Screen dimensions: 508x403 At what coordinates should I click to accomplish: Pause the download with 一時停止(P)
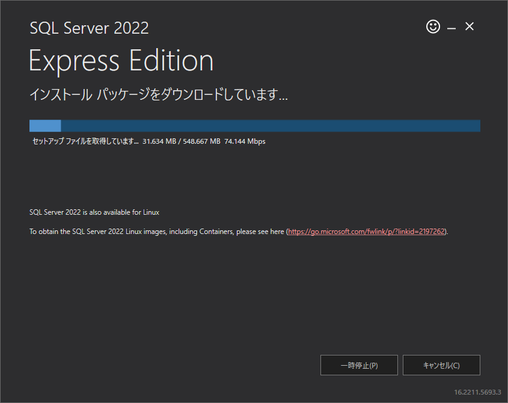point(359,365)
